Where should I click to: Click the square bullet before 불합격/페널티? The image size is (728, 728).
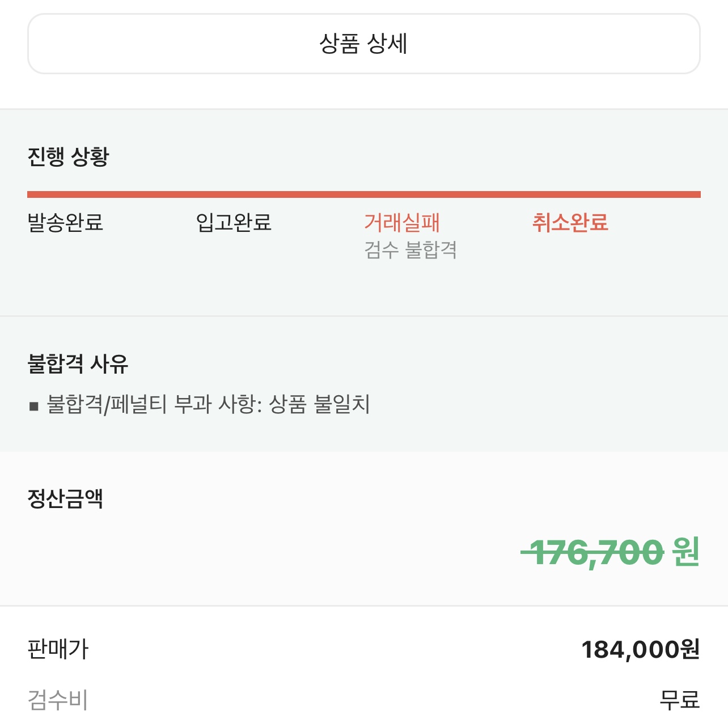34,406
